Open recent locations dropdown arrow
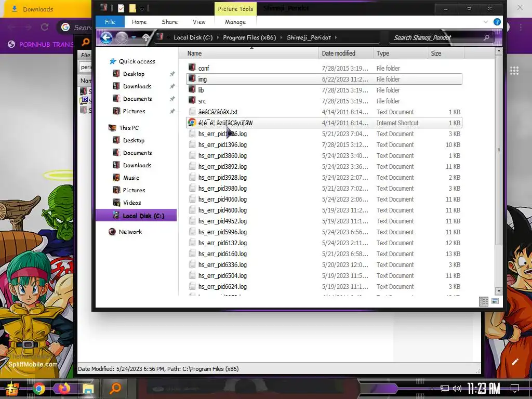Image resolution: width=532 pixels, height=399 pixels. click(x=134, y=37)
